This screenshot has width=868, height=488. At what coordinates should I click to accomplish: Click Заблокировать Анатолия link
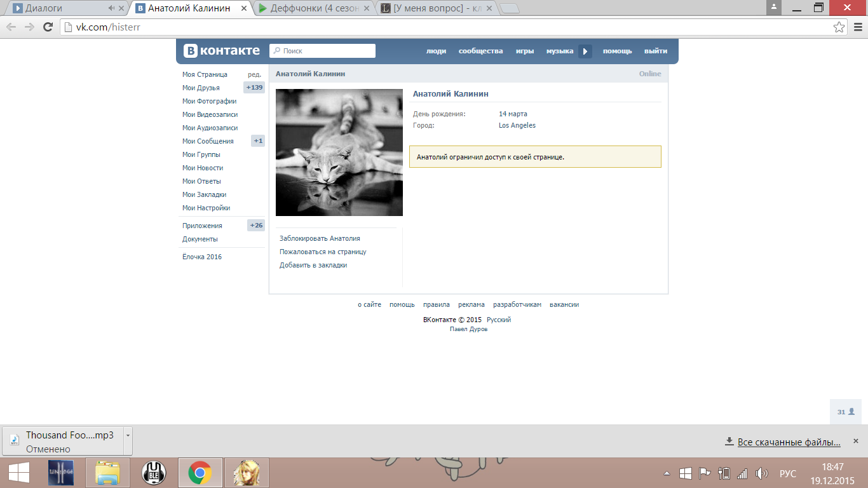tap(320, 238)
